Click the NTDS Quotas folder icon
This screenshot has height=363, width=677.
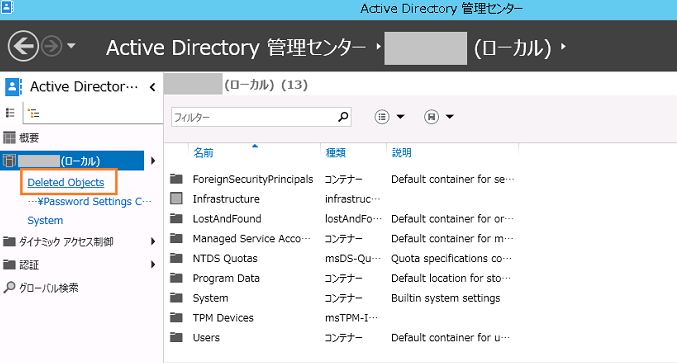click(x=176, y=258)
